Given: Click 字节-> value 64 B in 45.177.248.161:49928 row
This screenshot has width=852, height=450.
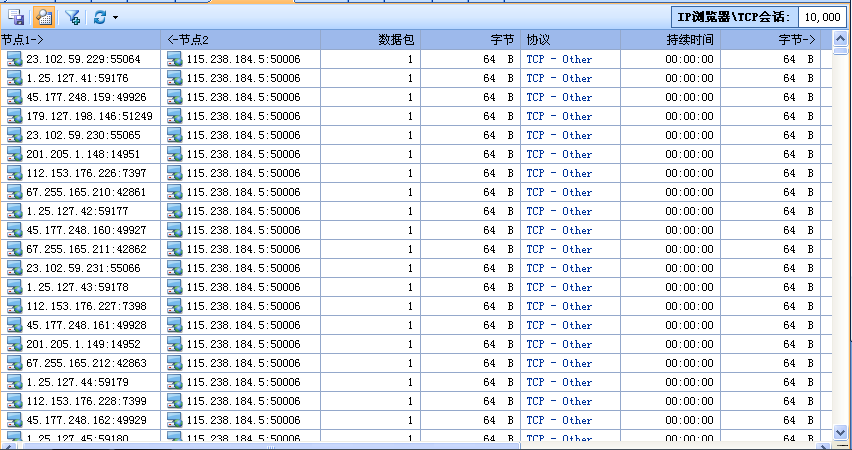Looking at the screenshot, I should click(x=798, y=326).
